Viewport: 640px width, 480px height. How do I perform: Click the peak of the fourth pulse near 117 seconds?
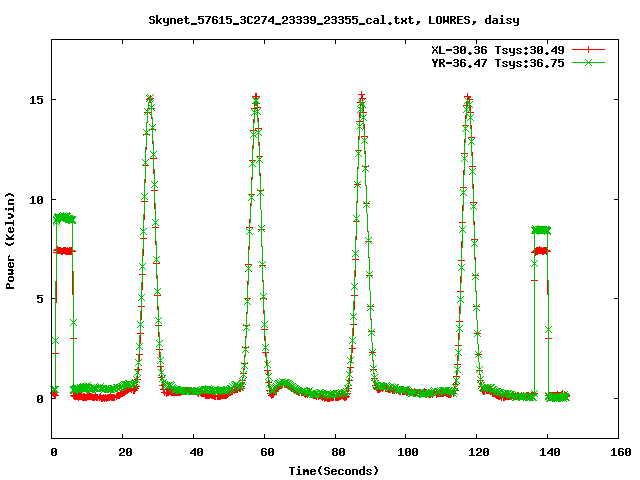pos(468,98)
